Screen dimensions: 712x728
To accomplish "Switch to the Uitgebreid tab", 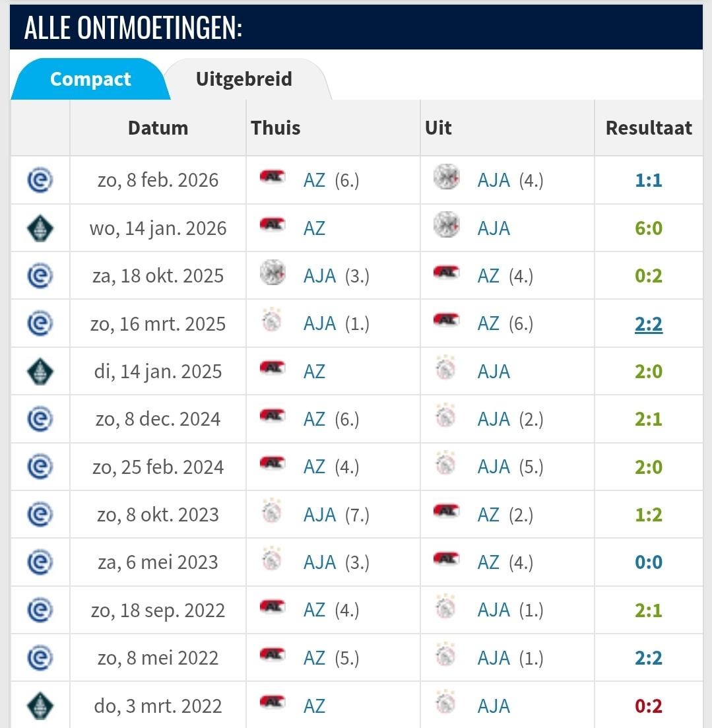I will pos(244,79).
